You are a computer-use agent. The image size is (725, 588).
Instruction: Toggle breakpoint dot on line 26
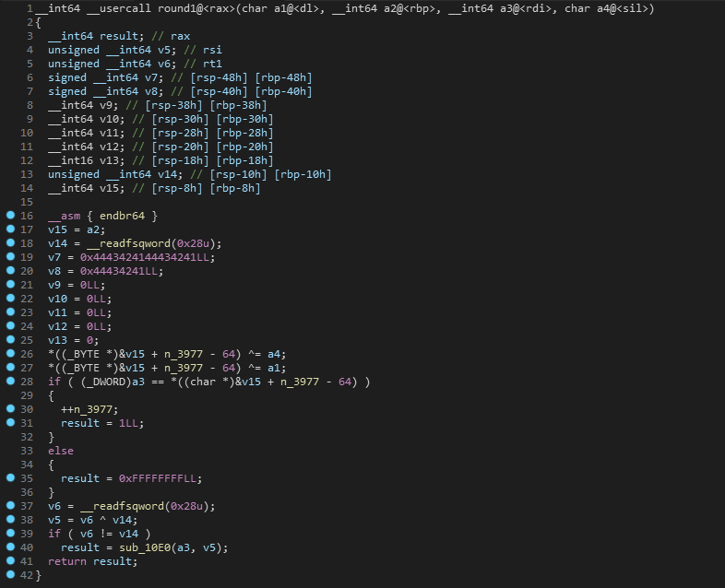[x=11, y=353]
